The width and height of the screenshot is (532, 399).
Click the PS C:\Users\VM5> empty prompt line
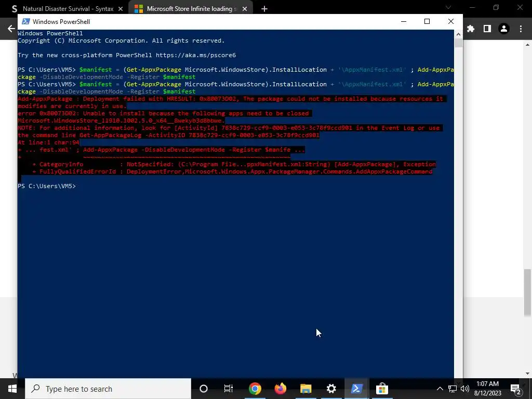(47, 186)
